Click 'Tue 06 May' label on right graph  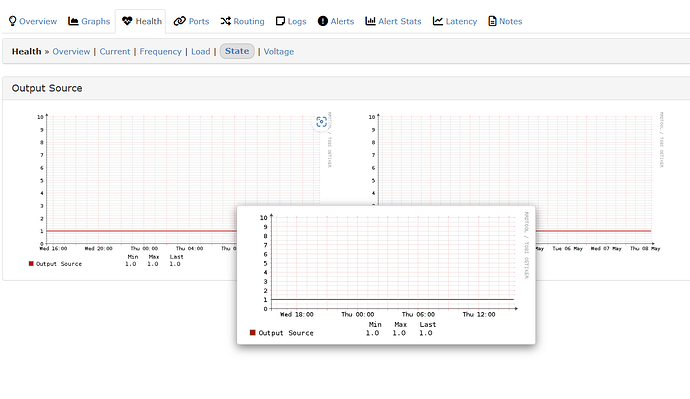pos(568,249)
